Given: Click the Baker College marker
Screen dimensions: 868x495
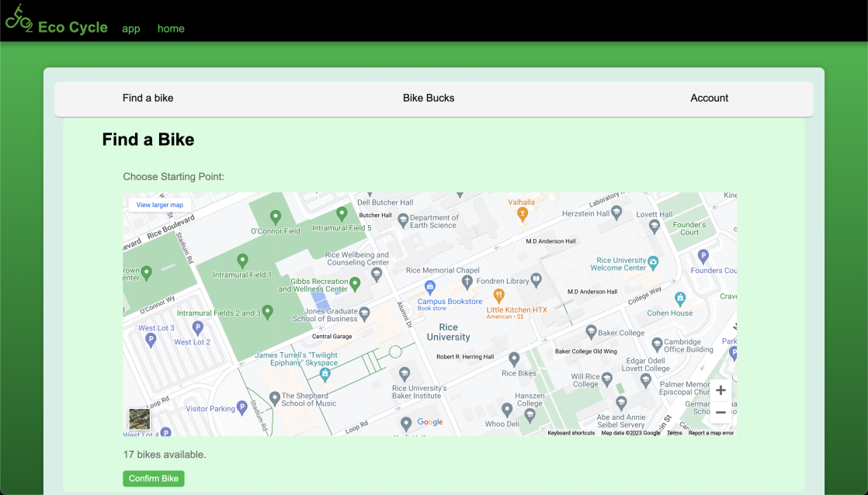Looking at the screenshot, I should [x=591, y=332].
